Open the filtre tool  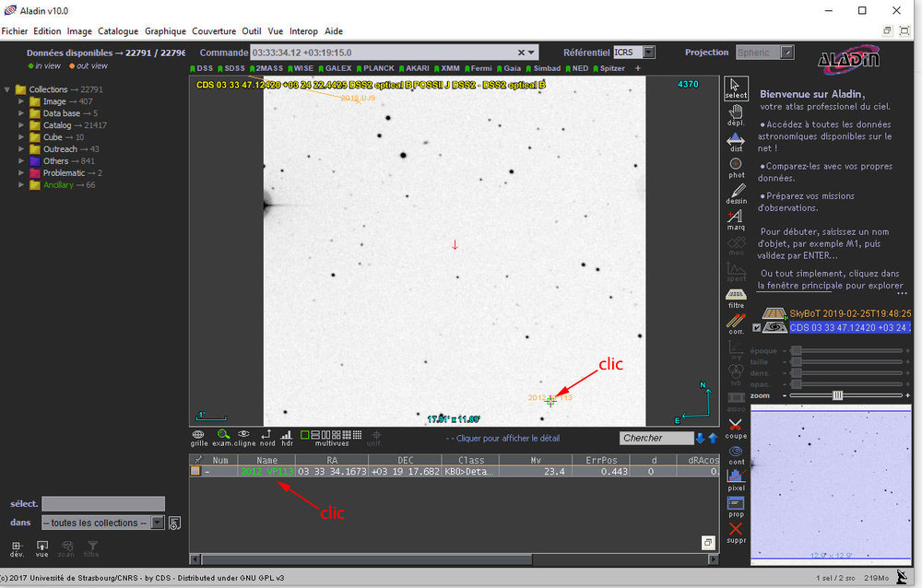point(736,298)
